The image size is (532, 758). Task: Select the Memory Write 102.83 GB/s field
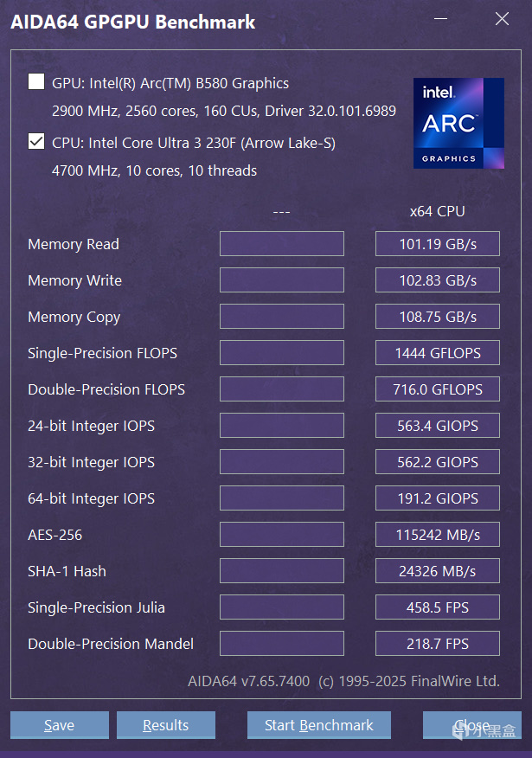coord(437,280)
